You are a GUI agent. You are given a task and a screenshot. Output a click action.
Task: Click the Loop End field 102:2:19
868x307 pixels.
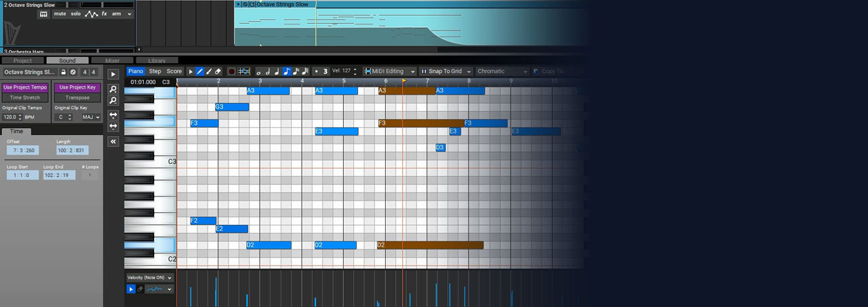pos(59,175)
